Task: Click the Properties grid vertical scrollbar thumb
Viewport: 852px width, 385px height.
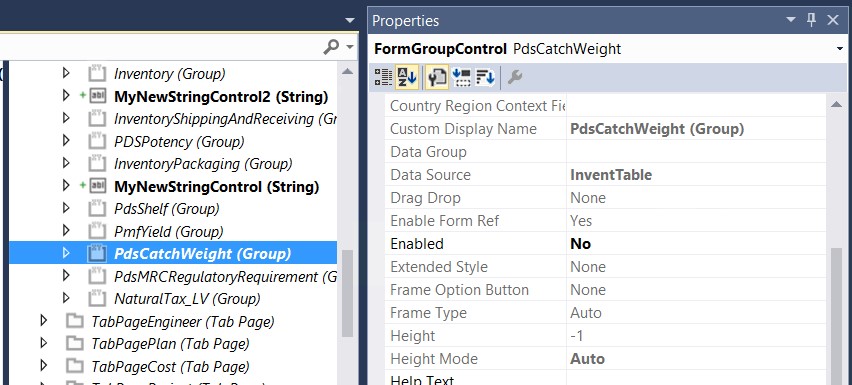Action: click(x=837, y=316)
